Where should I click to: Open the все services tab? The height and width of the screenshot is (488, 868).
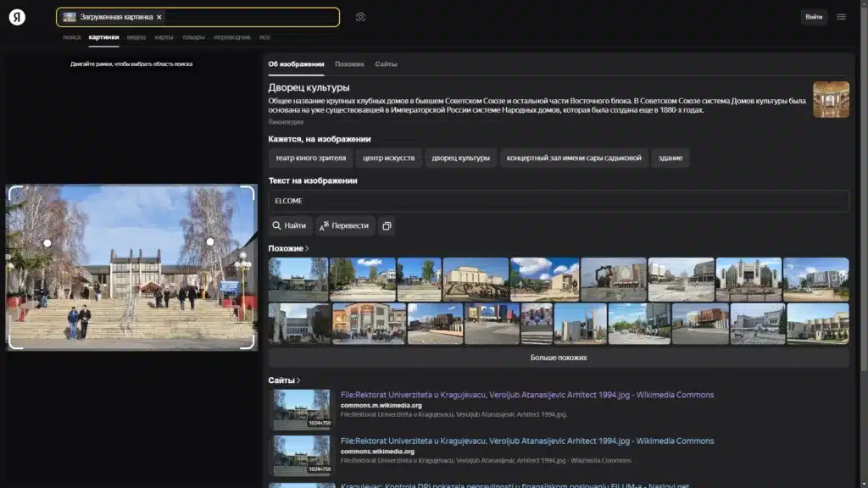coord(264,37)
